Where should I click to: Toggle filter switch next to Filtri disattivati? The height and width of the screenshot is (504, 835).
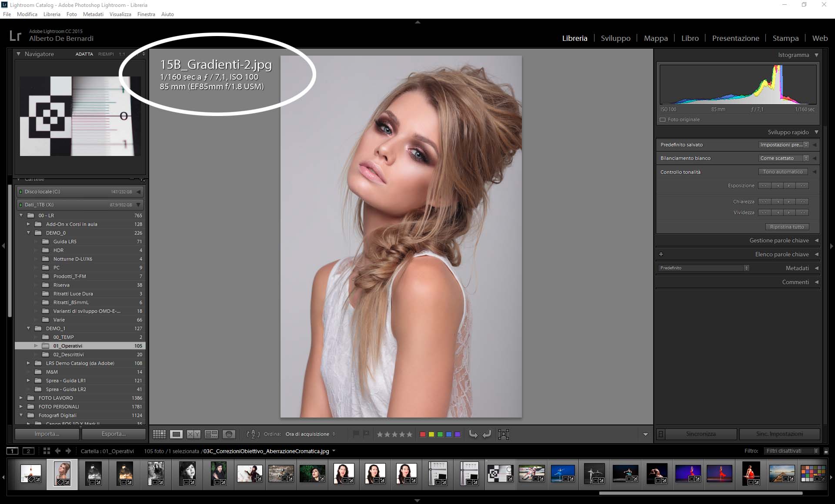(826, 451)
